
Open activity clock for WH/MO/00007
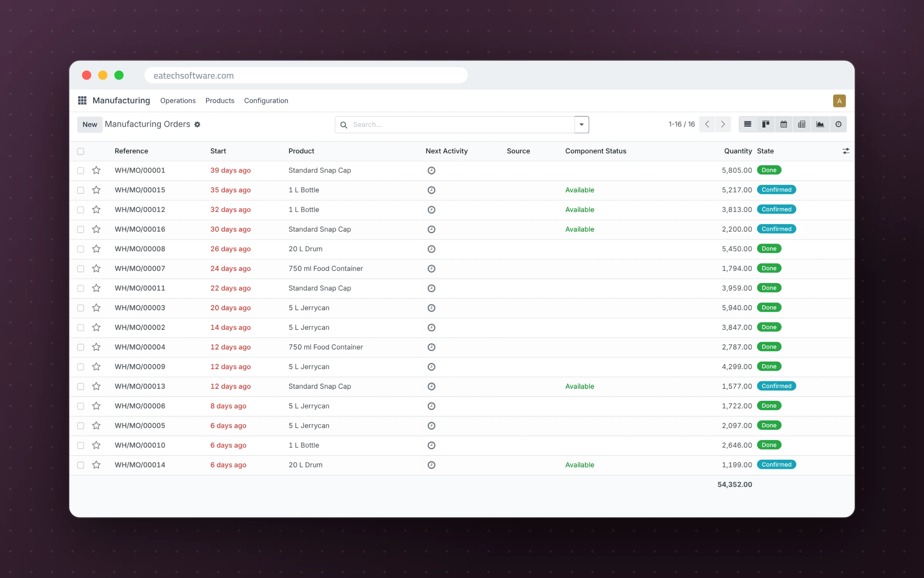pos(432,269)
